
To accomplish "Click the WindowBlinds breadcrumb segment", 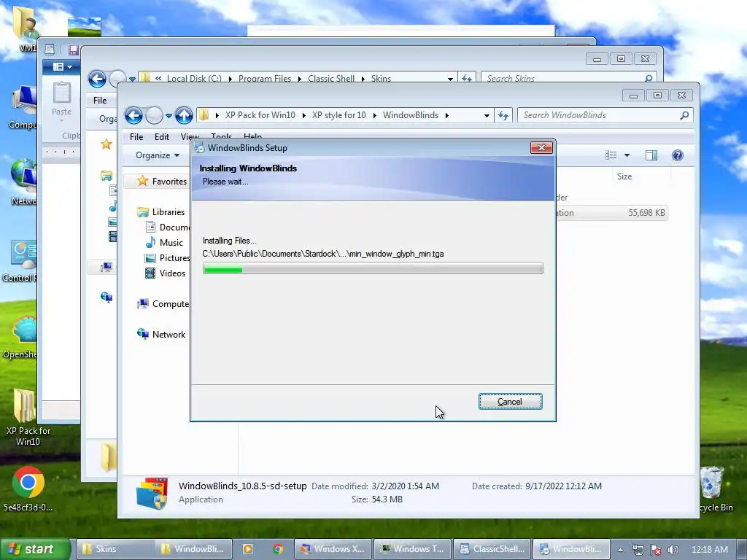I will coord(411,115).
